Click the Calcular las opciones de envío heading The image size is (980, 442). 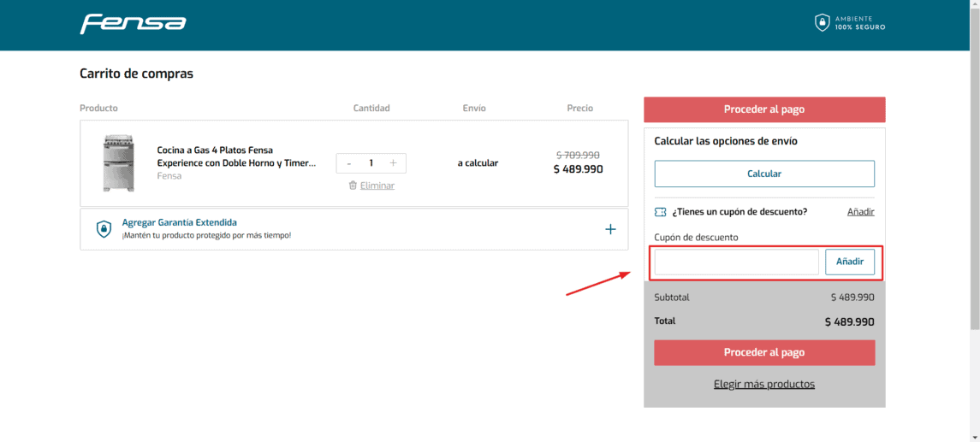726,141
